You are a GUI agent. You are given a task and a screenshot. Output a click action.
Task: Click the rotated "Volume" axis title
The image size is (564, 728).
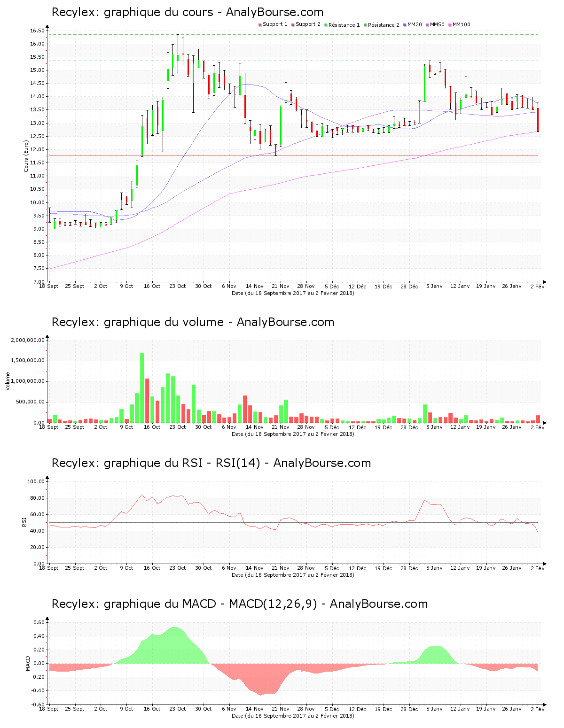pos(8,381)
